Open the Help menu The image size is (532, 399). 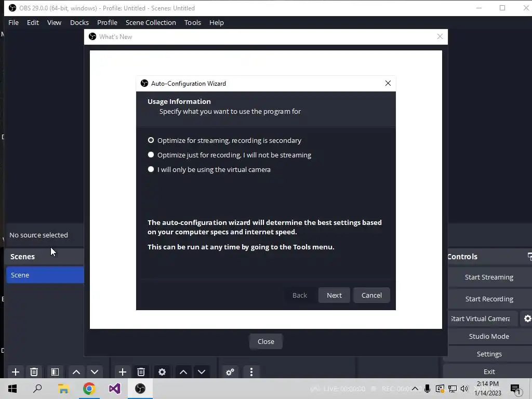(x=217, y=22)
